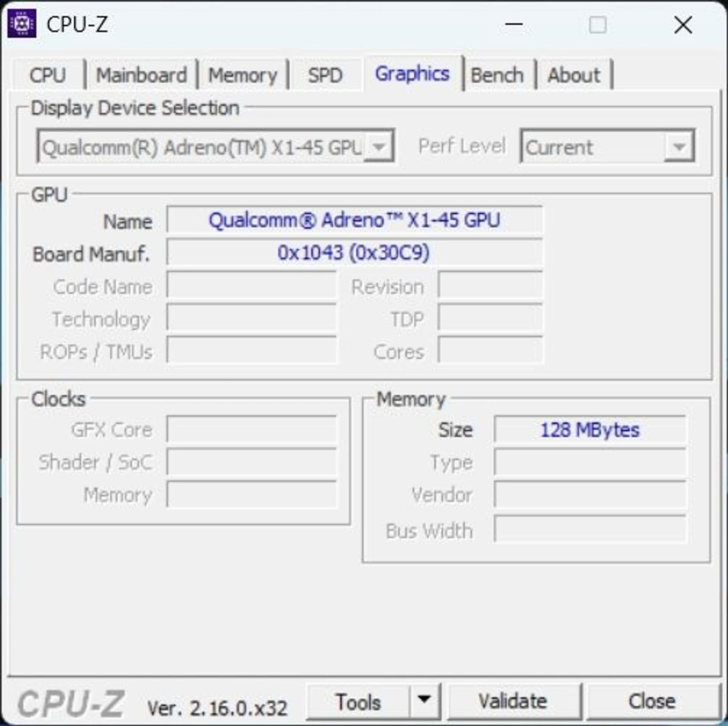Select the Memory tab
The height and width of the screenshot is (726, 728).
[243, 75]
